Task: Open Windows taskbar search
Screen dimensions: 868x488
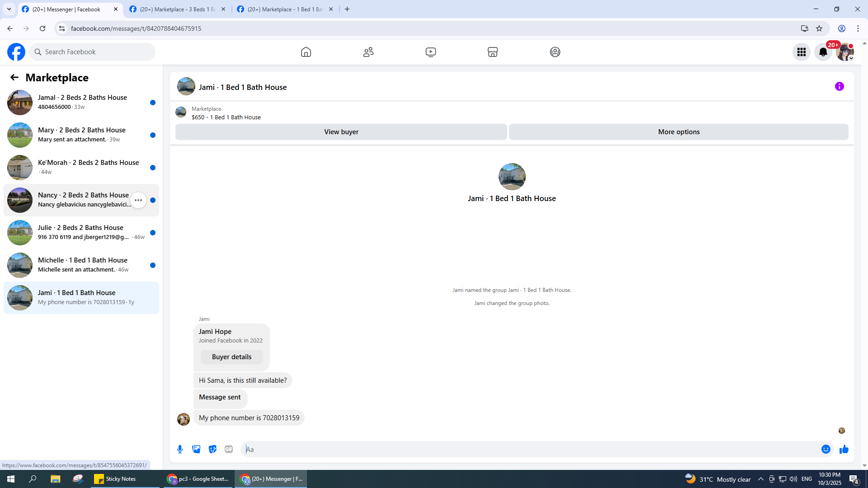Action: coord(33,479)
